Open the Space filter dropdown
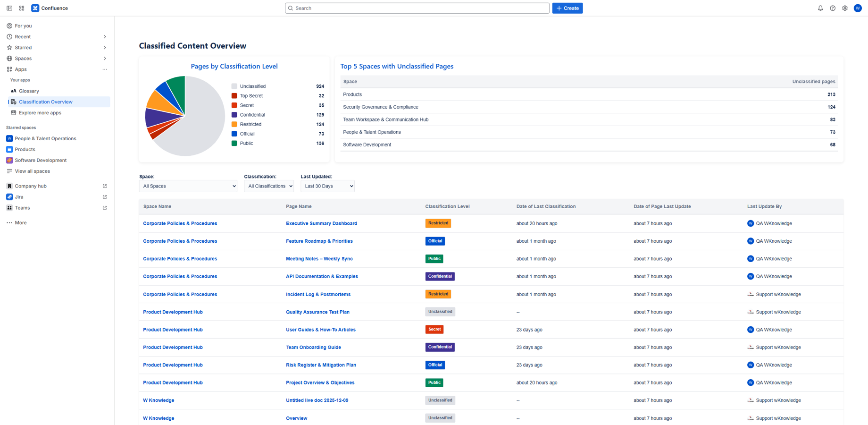This screenshot has height=425, width=868. (x=188, y=186)
